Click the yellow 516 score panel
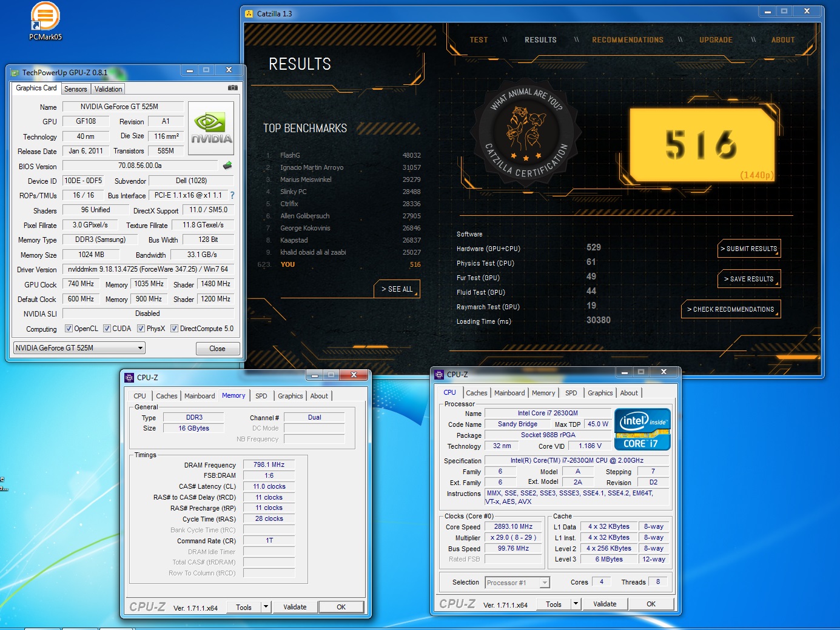 pos(702,144)
